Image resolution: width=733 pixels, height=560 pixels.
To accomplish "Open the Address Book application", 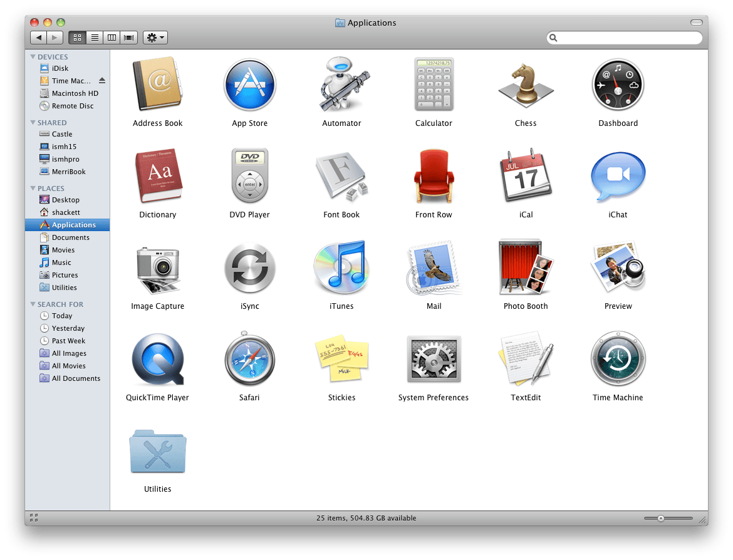I will pyautogui.click(x=157, y=84).
